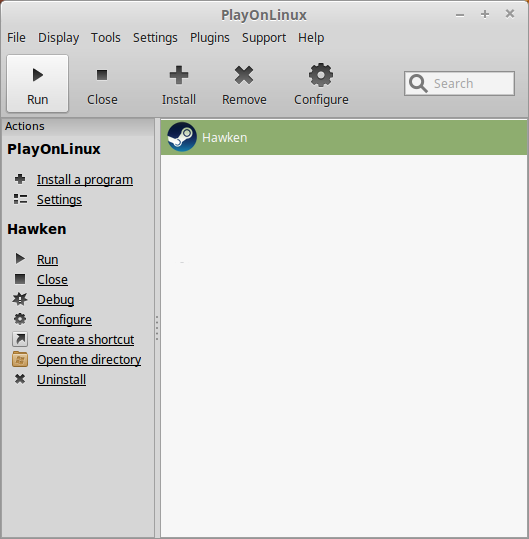Close the PlayOnLinux window

[x=510, y=14]
